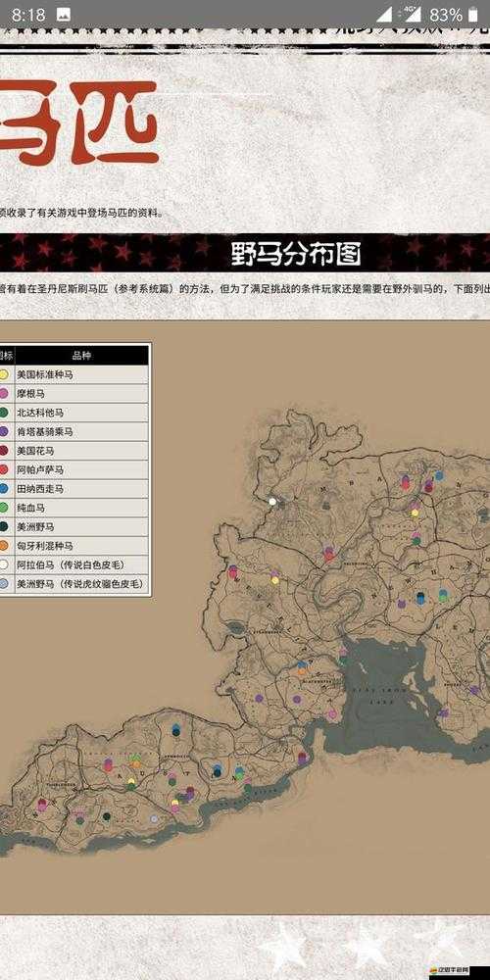The width and height of the screenshot is (490, 980).
Task: Tap the orange swatch beside 匈牙利混种马
Action: (4, 546)
